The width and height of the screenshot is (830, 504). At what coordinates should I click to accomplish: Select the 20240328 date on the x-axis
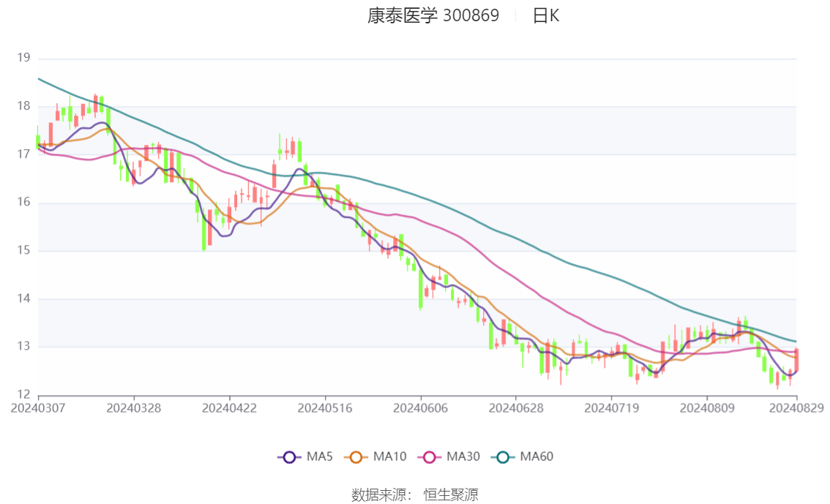[x=133, y=407]
